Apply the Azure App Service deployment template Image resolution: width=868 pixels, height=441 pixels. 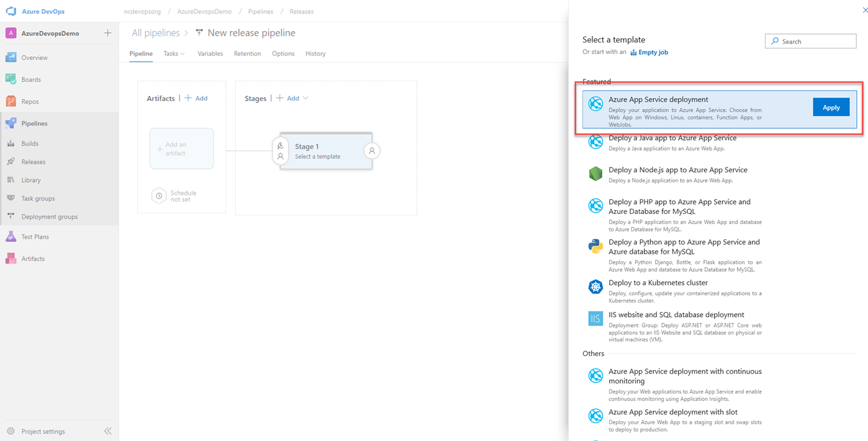point(831,107)
